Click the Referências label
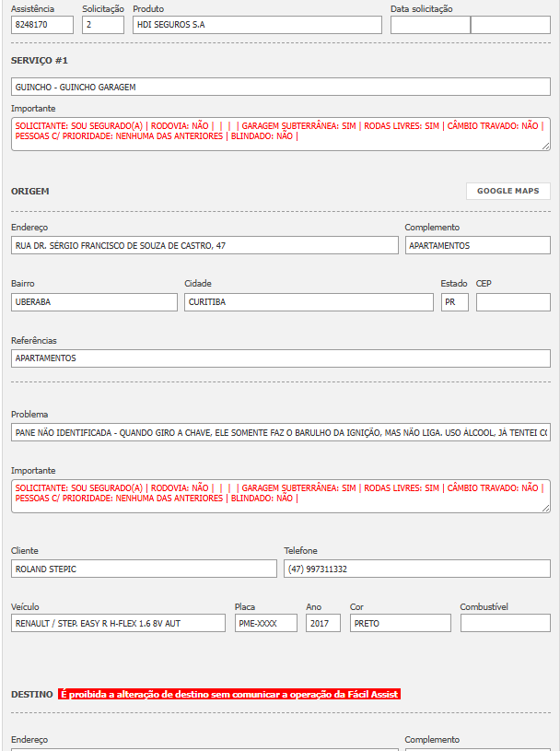This screenshot has width=560, height=751. pyautogui.click(x=33, y=341)
